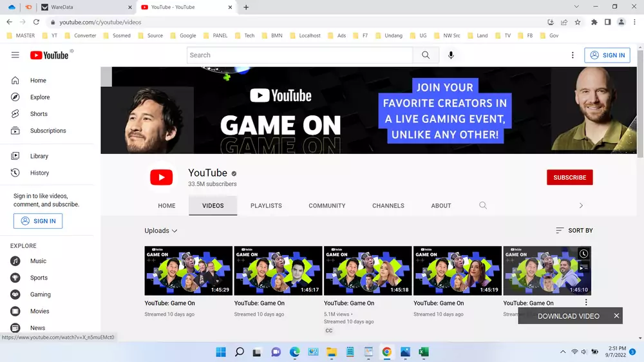Show hidden system tray icons
This screenshot has width=644, height=362.
[x=563, y=352]
